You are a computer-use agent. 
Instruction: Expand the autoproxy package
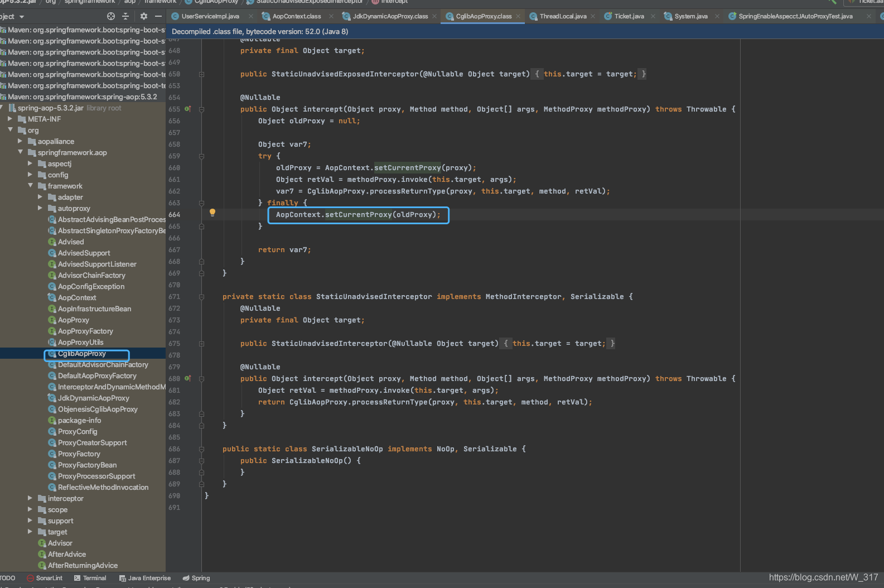[x=40, y=208]
